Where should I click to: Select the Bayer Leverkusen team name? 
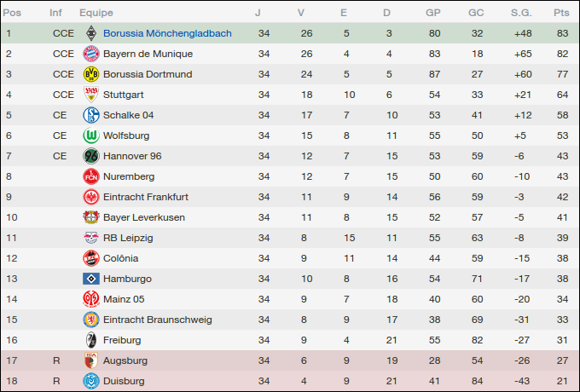[x=144, y=217]
